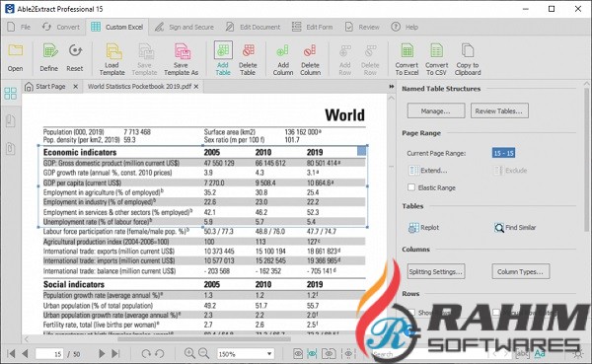Image resolution: width=592 pixels, height=364 pixels.
Task: Click the current page number field
Action: [x=49, y=354]
